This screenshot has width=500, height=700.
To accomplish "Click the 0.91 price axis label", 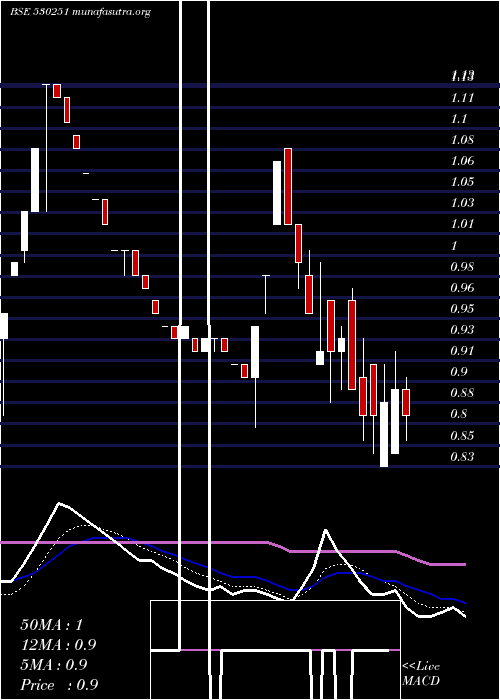I will pos(462,351).
